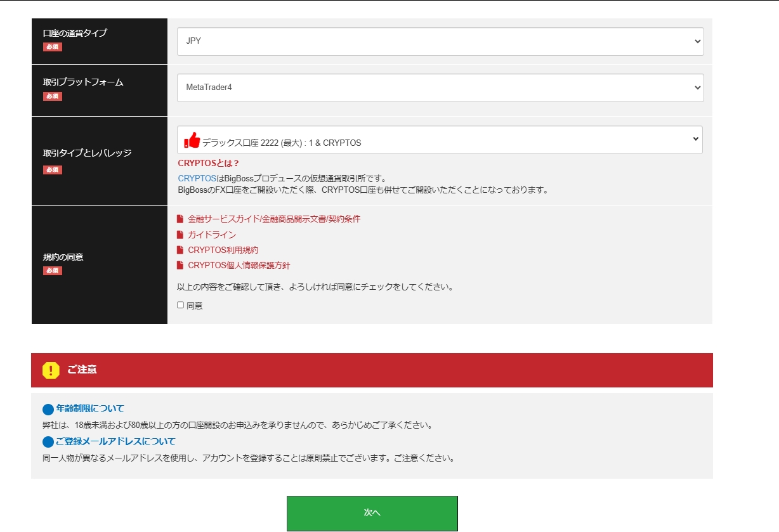Open the CRYPTOS個人情報保護方針 link
This screenshot has height=532, width=779.
(239, 265)
